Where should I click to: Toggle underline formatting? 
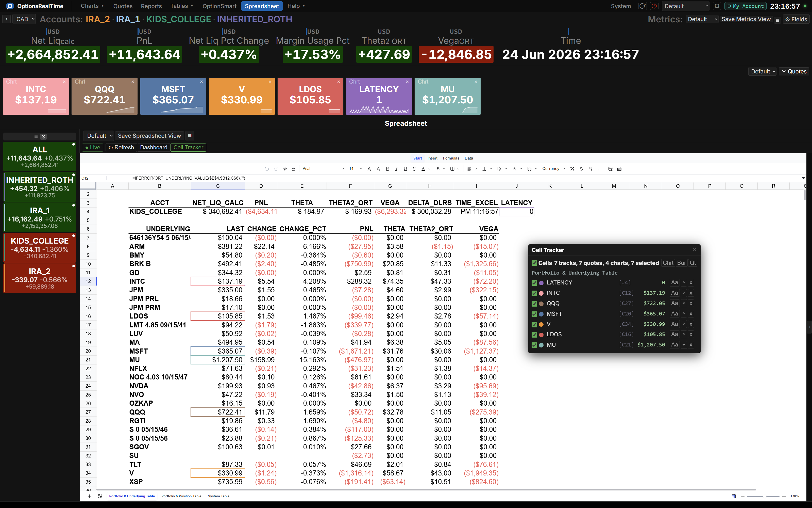[405, 169]
